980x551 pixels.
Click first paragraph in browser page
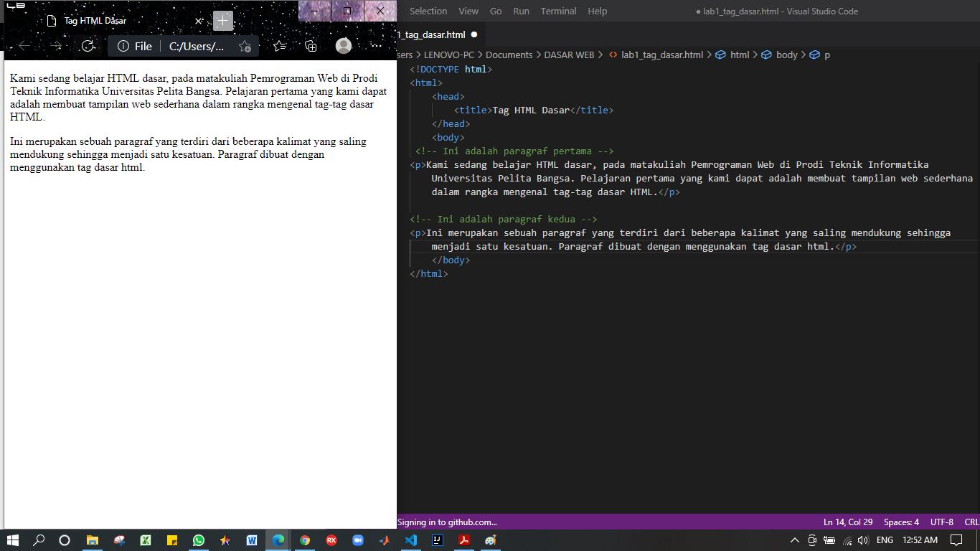click(199, 97)
